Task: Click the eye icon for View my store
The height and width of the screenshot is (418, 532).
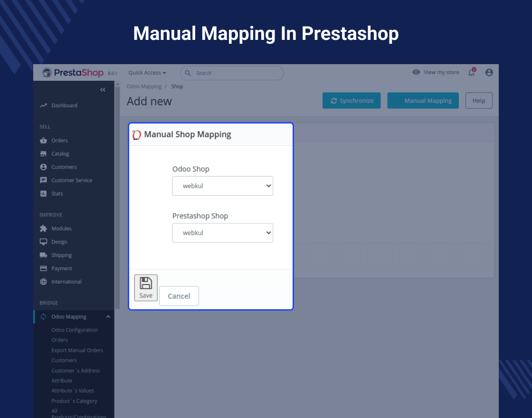Action: click(x=416, y=72)
